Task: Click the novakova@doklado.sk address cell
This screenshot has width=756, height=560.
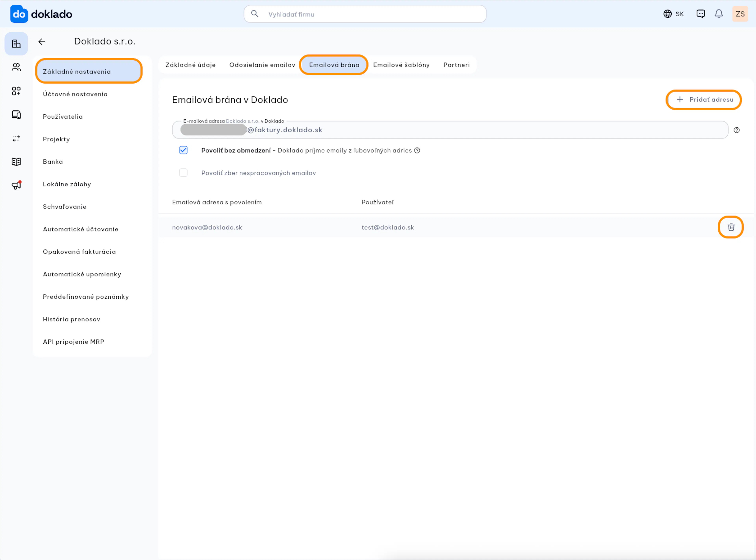Action: (207, 227)
